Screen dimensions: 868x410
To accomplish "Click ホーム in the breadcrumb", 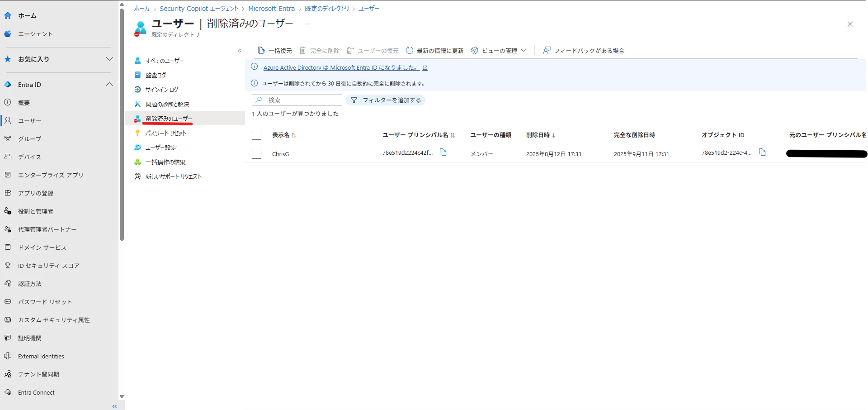I will tap(142, 9).
